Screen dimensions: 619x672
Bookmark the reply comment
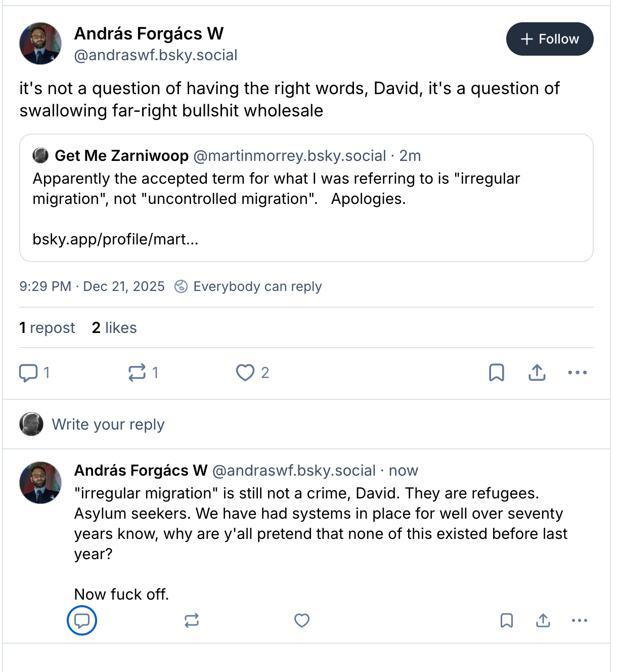(x=506, y=620)
